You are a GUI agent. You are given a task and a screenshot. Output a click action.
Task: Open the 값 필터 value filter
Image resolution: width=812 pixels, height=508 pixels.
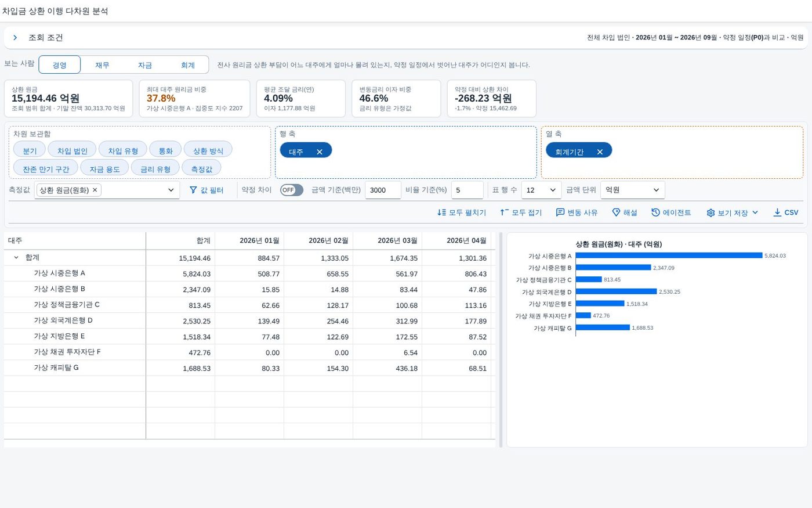(x=206, y=190)
